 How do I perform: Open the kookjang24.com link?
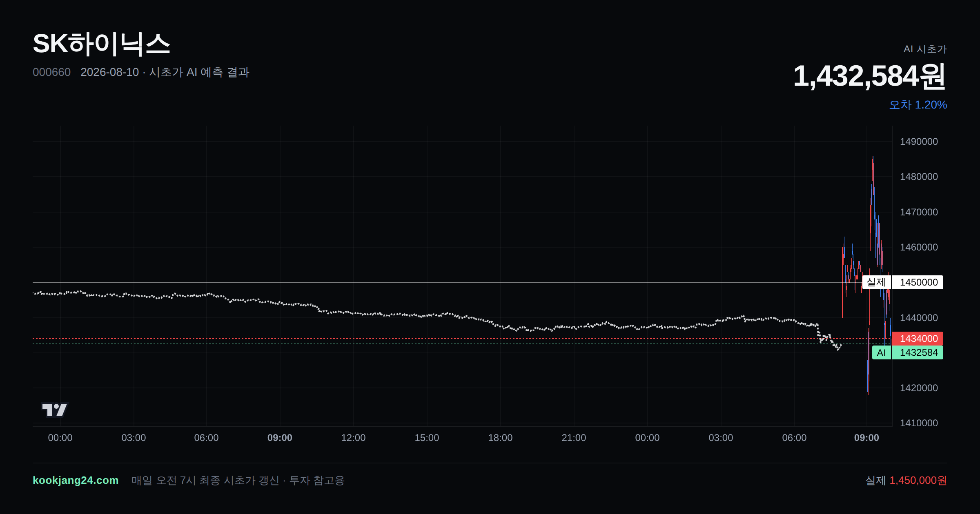click(76, 480)
